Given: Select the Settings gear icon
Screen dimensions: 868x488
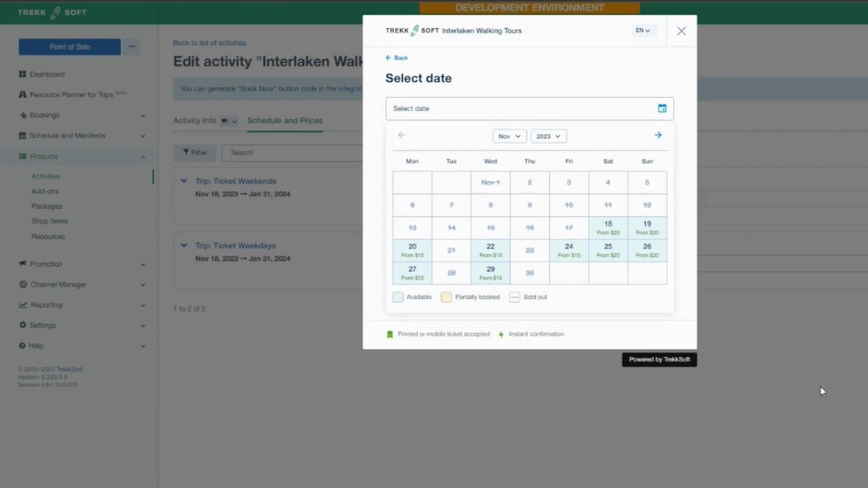Looking at the screenshot, I should pyautogui.click(x=22, y=324).
